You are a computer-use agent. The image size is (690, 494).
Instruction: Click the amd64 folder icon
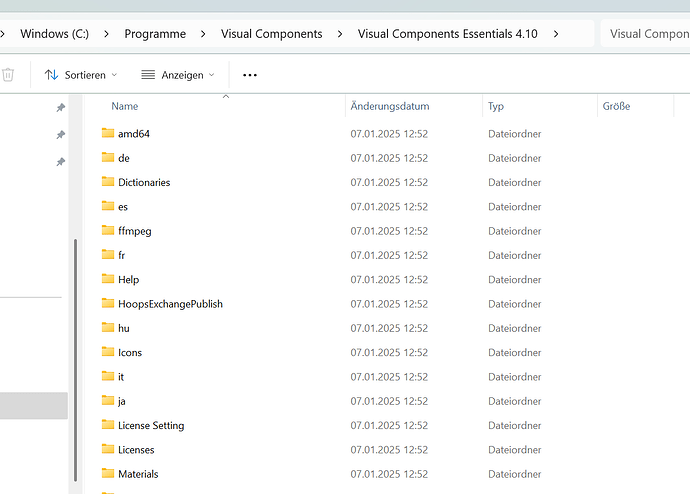click(108, 133)
